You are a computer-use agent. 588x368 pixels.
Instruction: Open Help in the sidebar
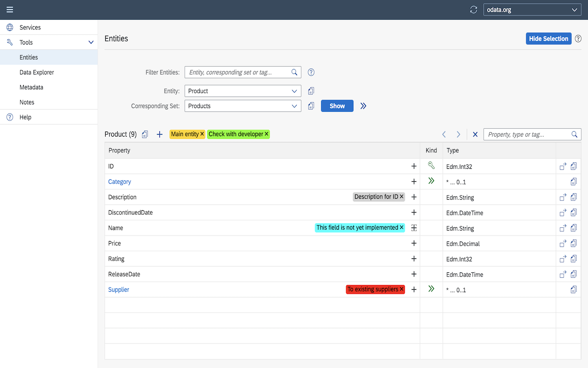(x=49, y=117)
